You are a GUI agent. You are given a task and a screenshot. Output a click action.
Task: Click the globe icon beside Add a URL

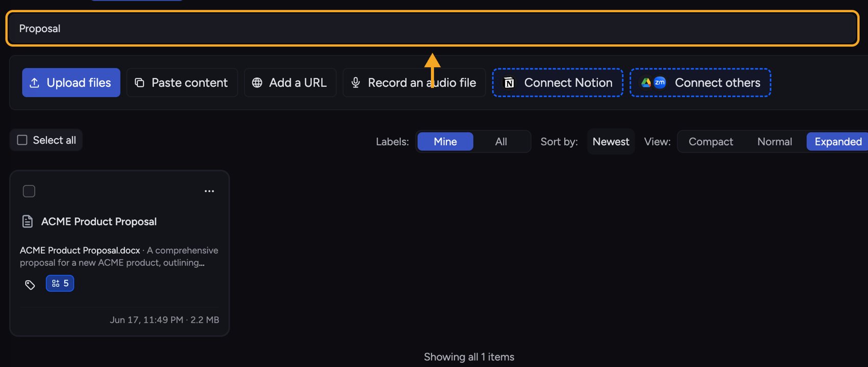(x=257, y=83)
